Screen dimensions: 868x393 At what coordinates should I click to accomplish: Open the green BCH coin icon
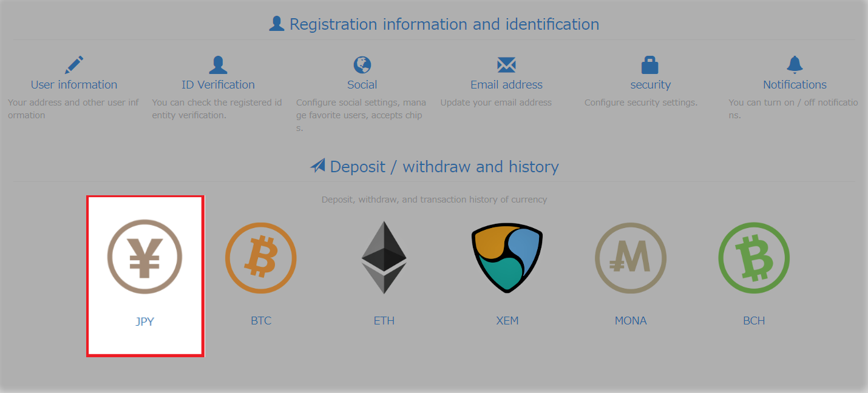pyautogui.click(x=754, y=258)
